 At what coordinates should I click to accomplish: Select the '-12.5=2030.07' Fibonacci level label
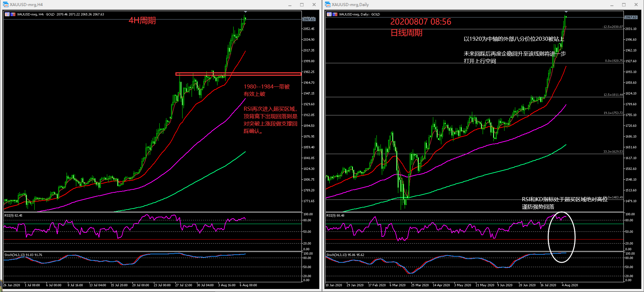(x=612, y=27)
